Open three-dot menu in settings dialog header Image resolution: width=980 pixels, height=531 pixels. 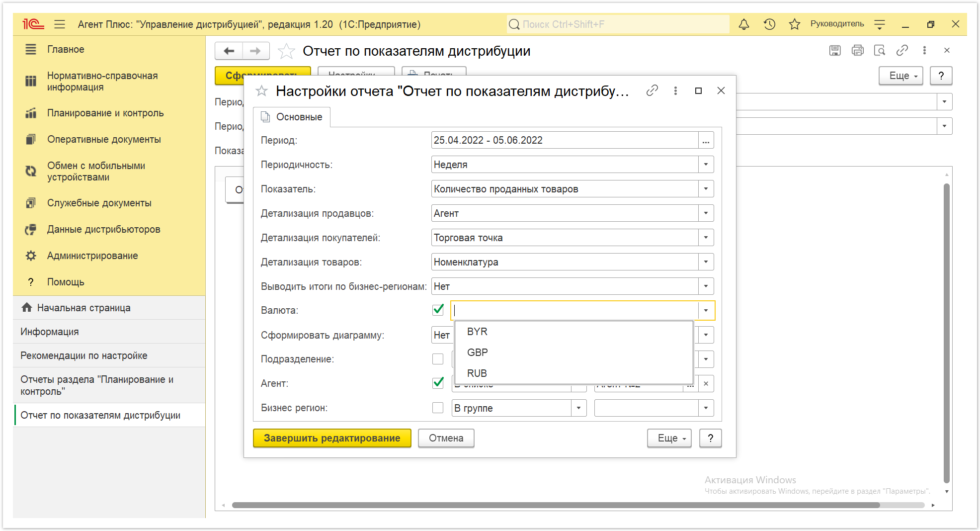click(x=675, y=90)
